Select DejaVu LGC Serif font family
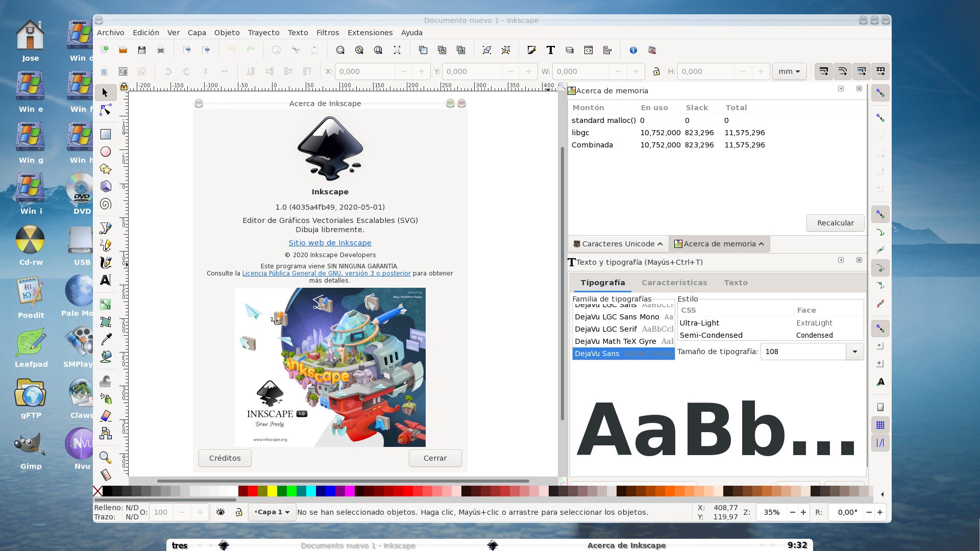 (x=606, y=329)
